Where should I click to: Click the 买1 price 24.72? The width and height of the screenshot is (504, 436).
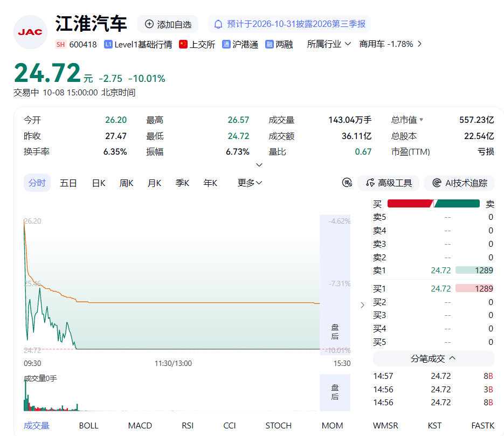pyautogui.click(x=441, y=288)
